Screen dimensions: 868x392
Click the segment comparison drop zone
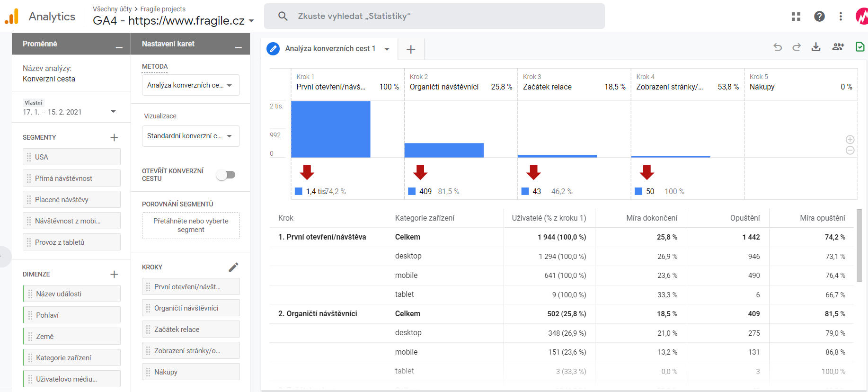pos(191,225)
